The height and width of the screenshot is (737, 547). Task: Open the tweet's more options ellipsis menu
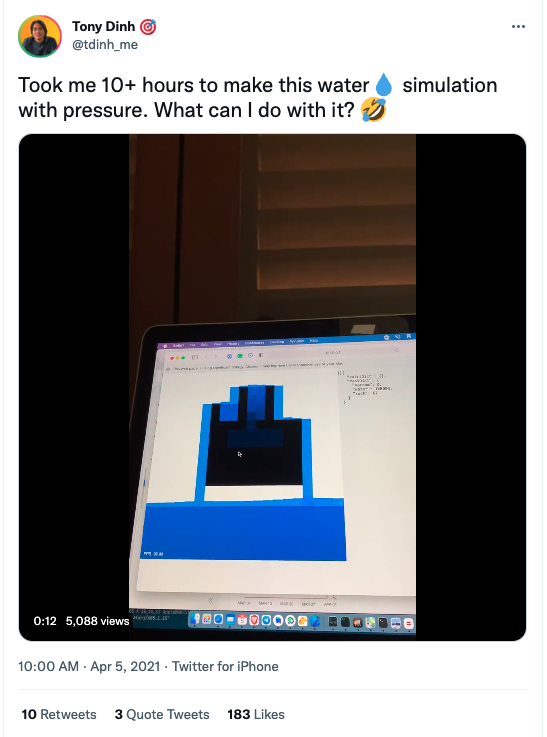[x=518, y=26]
